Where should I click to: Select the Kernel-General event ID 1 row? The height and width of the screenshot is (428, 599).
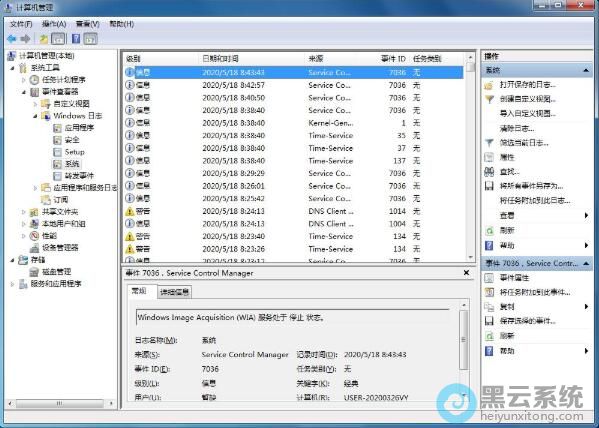[x=294, y=123]
